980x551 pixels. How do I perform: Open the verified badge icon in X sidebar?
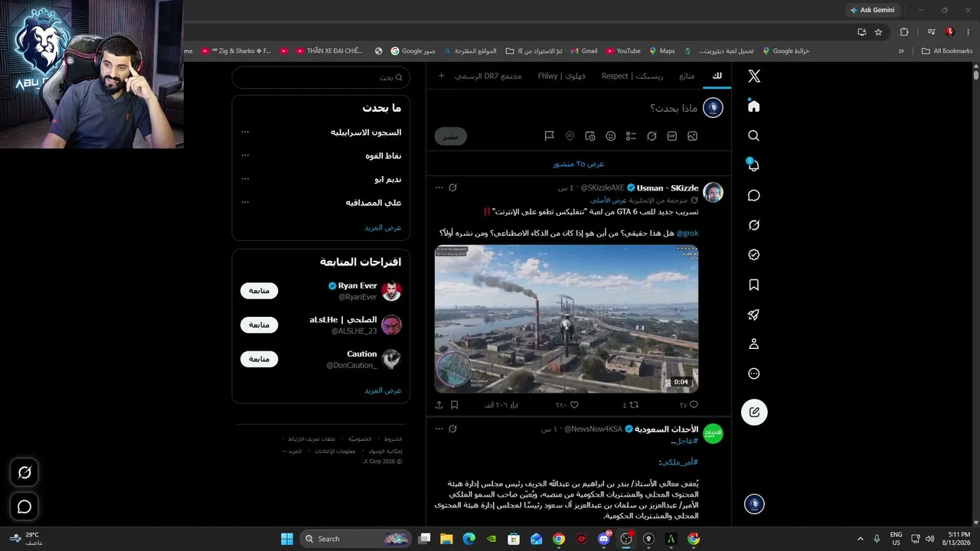tap(754, 255)
